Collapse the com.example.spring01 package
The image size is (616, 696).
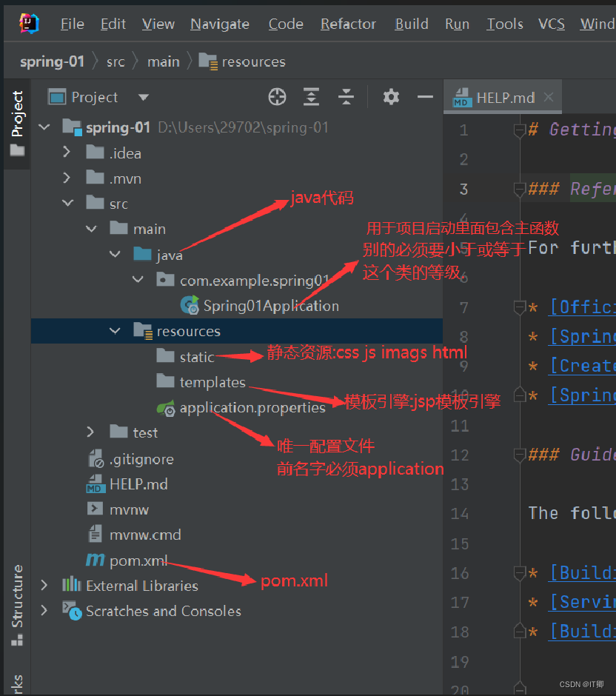click(138, 280)
